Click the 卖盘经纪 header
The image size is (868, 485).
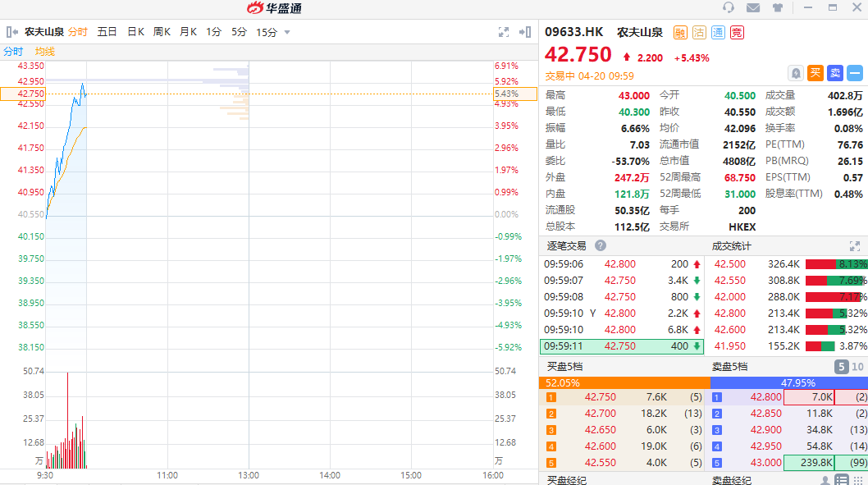click(731, 481)
